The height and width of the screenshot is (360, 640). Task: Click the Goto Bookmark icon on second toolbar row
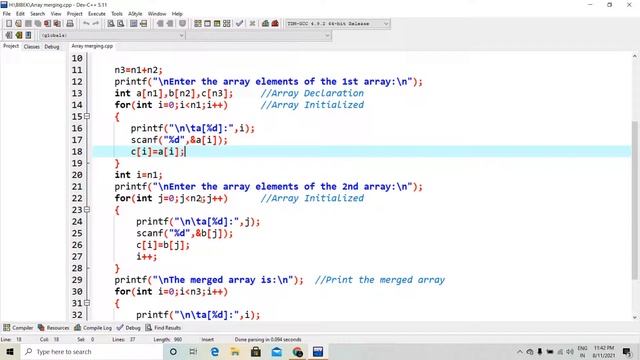[28, 36]
